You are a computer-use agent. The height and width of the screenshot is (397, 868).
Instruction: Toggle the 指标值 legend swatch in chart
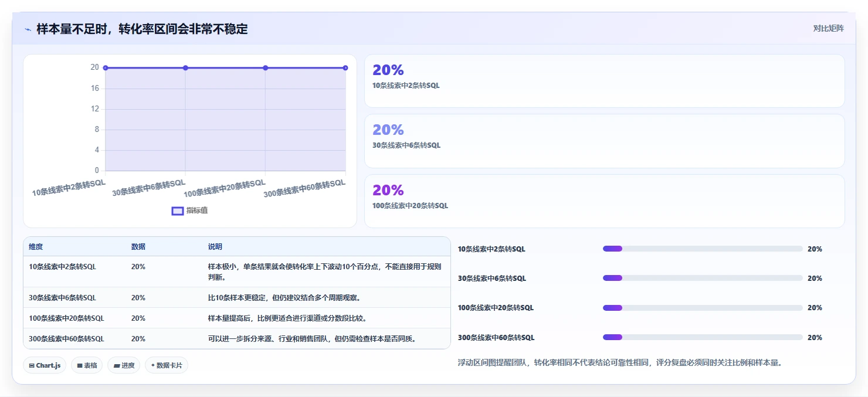click(178, 211)
